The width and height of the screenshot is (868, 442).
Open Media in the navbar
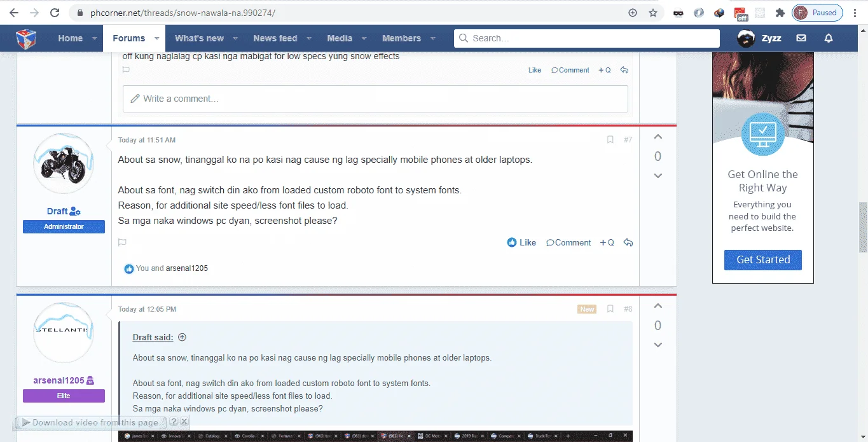click(x=340, y=38)
